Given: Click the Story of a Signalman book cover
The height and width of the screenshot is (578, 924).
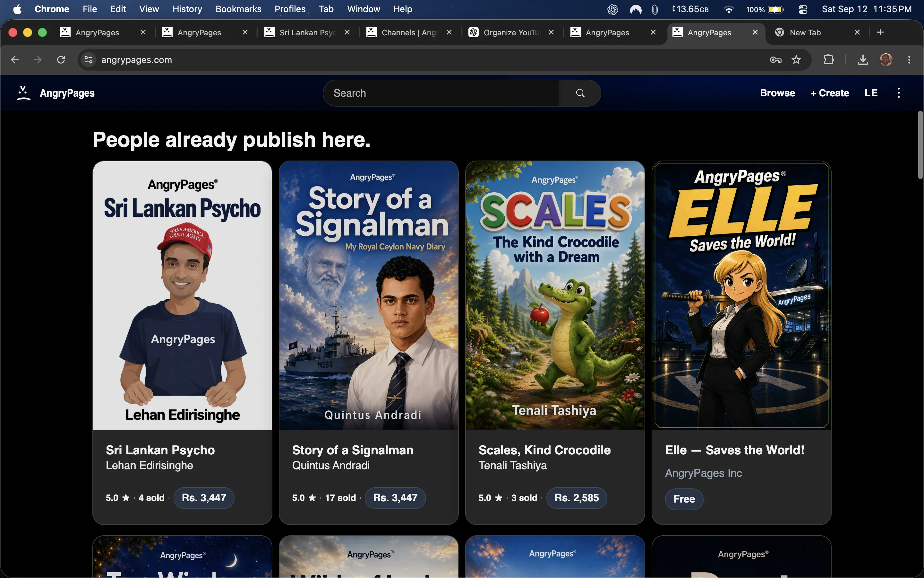Looking at the screenshot, I should coord(368,295).
